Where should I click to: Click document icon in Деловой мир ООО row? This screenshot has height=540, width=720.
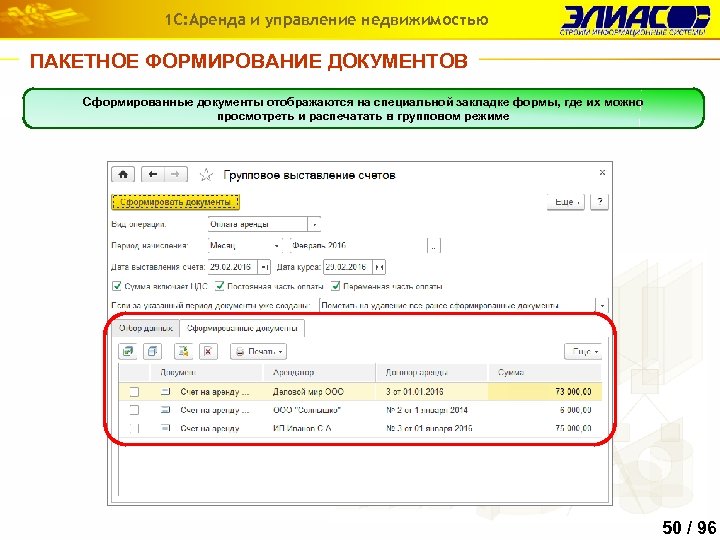[x=166, y=392]
